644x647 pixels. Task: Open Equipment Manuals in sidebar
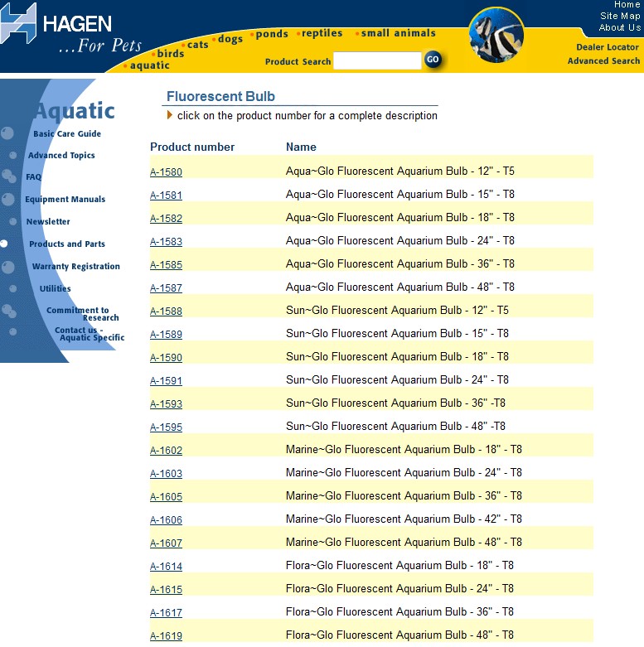65,200
